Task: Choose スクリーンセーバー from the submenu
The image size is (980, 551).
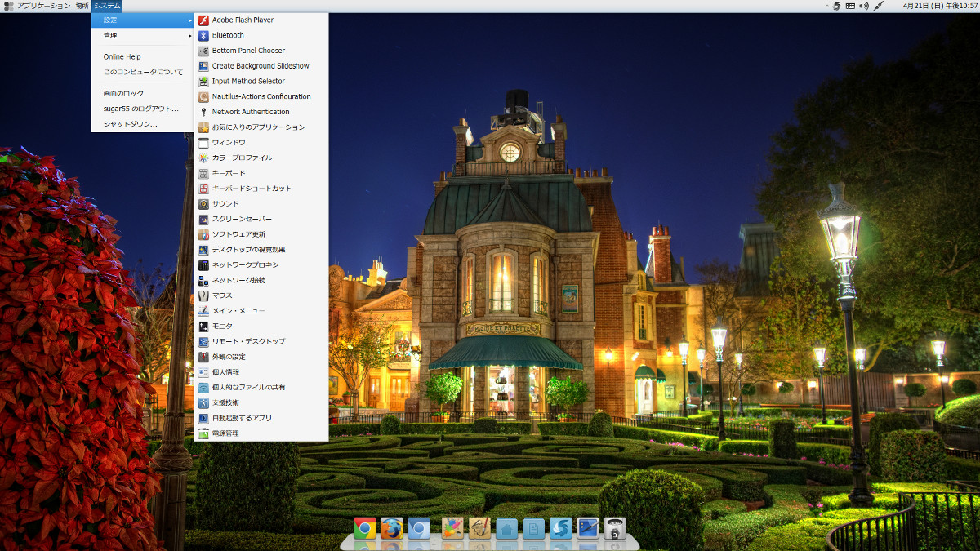Action: [261, 219]
